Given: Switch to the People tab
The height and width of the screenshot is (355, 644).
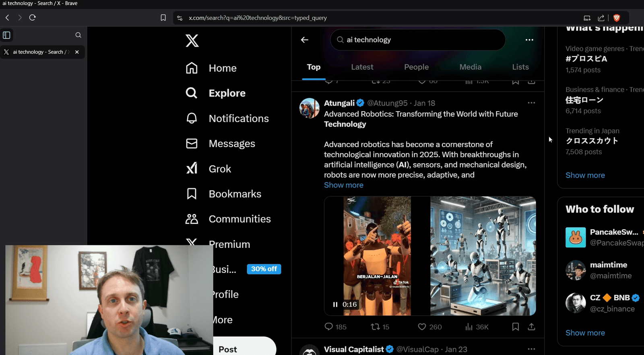Looking at the screenshot, I should pyautogui.click(x=417, y=67).
